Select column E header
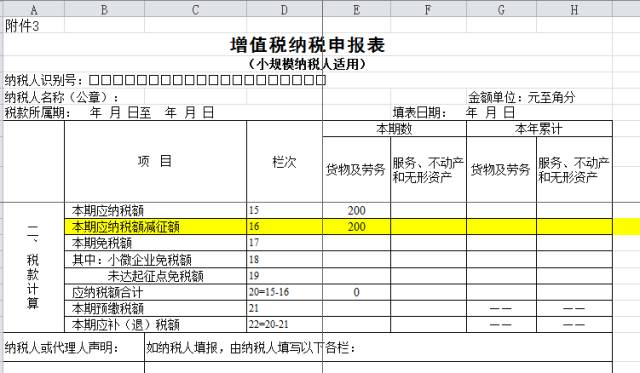The image size is (640, 373). click(356, 9)
